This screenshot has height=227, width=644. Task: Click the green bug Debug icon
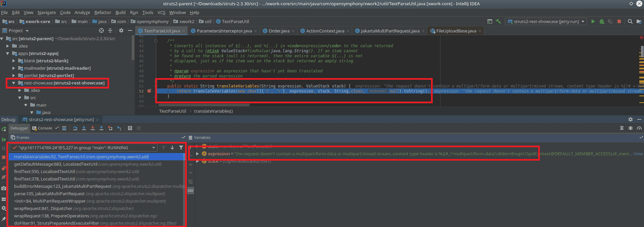[x=602, y=21]
